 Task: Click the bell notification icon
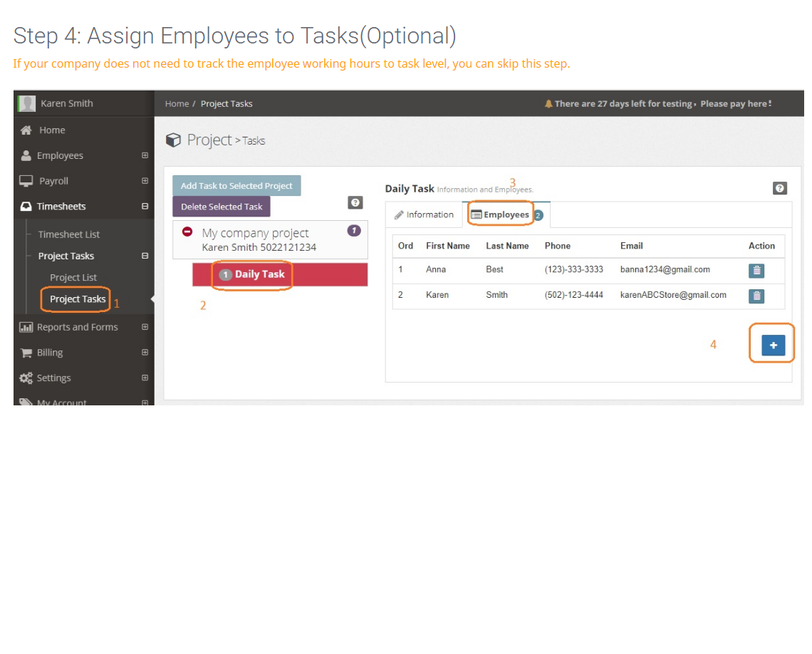tap(548, 103)
